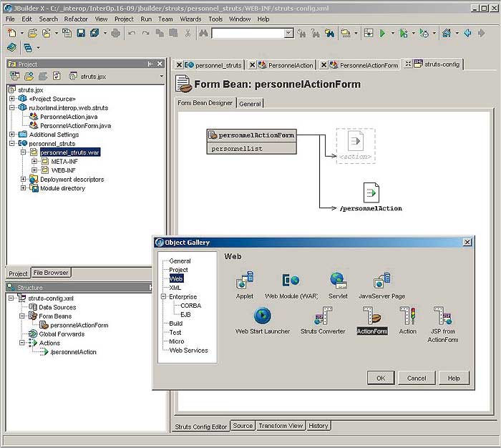
Task: Collapse the Form Beans structure node
Action: click(22, 316)
